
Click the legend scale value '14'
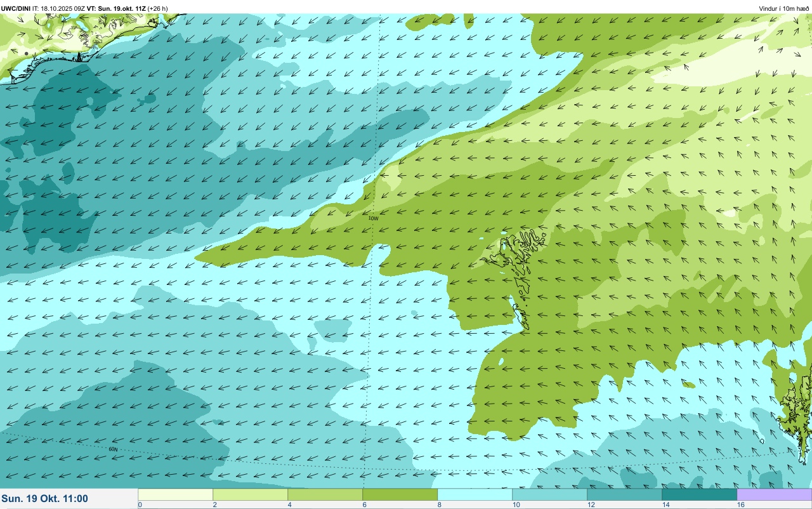click(666, 505)
